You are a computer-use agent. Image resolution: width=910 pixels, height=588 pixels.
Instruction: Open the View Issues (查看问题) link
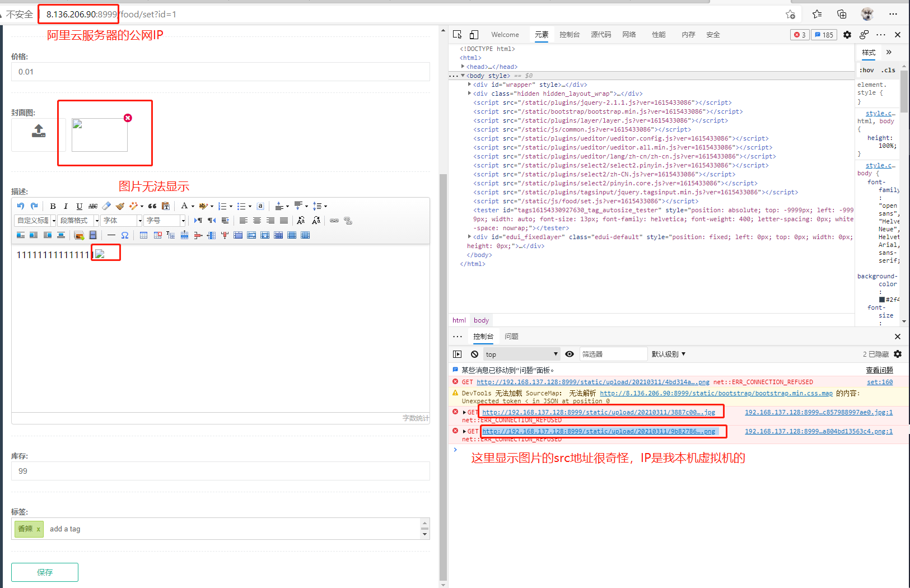[x=879, y=370]
